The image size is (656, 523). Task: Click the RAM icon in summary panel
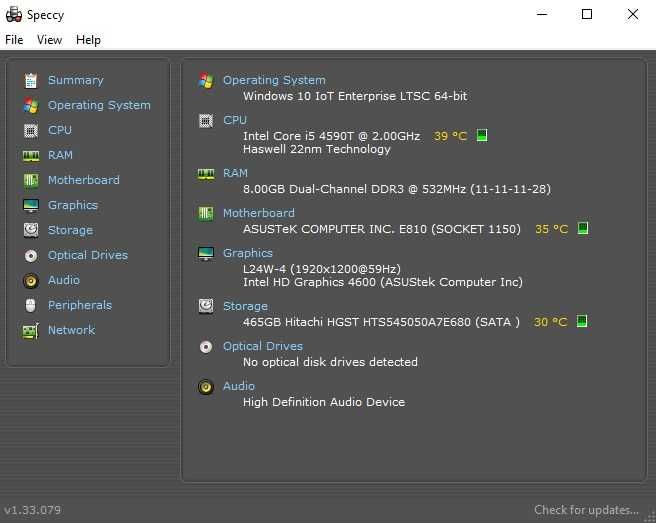pyautogui.click(x=206, y=174)
